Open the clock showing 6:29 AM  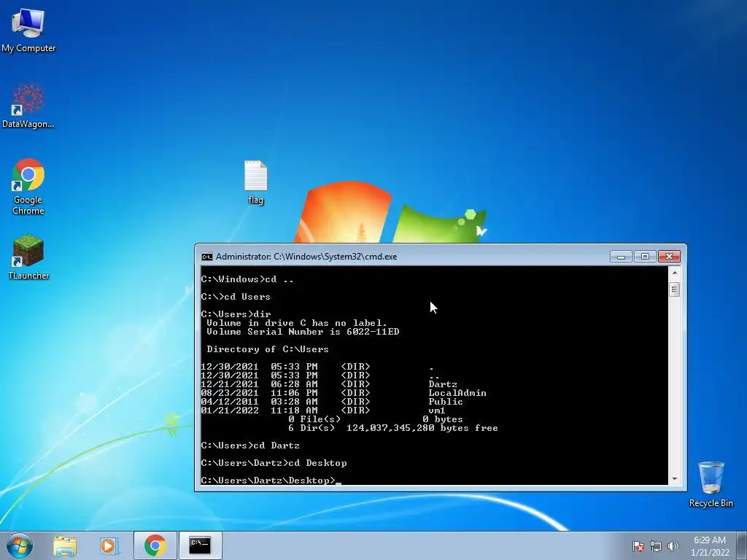(x=710, y=546)
